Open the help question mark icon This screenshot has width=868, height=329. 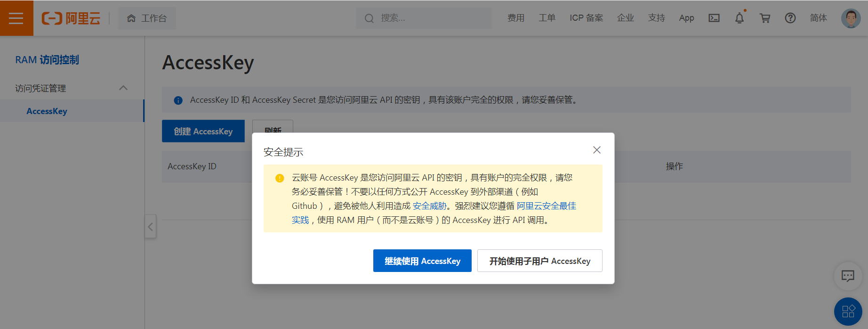click(x=790, y=18)
